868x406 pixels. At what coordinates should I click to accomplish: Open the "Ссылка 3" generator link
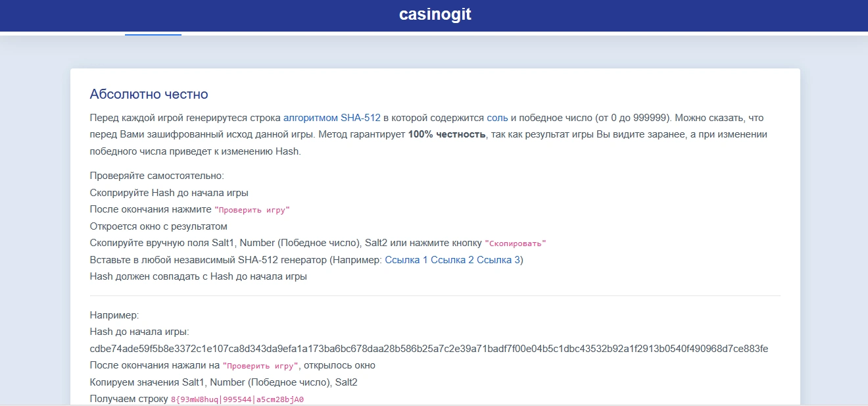click(498, 260)
